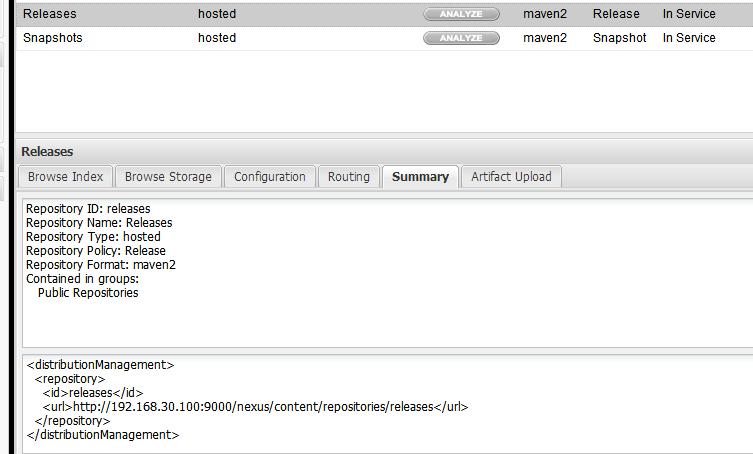Switch to the Browse Index tab
The width and height of the screenshot is (753, 454).
tap(66, 177)
